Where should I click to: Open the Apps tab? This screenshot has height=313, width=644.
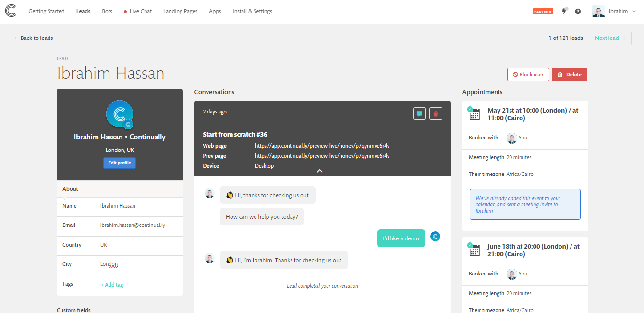click(x=215, y=11)
